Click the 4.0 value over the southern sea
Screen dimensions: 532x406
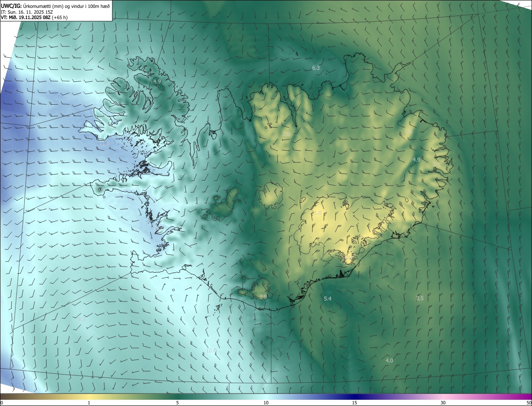pos(389,360)
